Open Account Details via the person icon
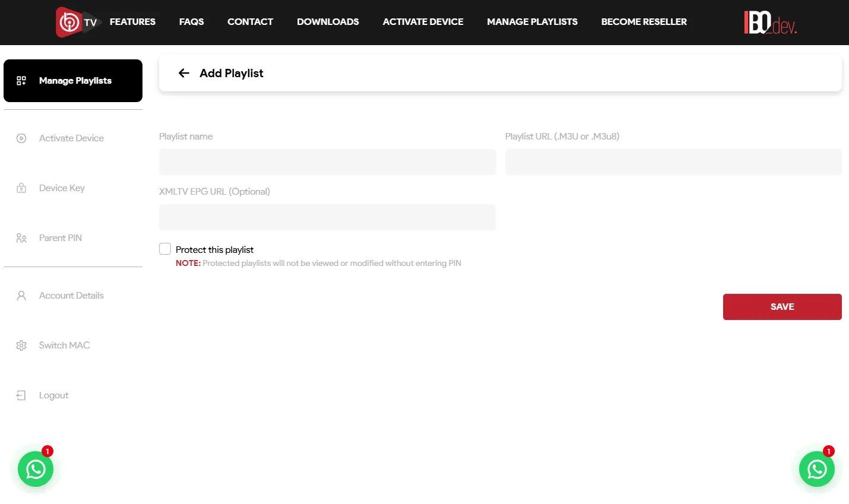The width and height of the screenshot is (849, 504). [21, 295]
